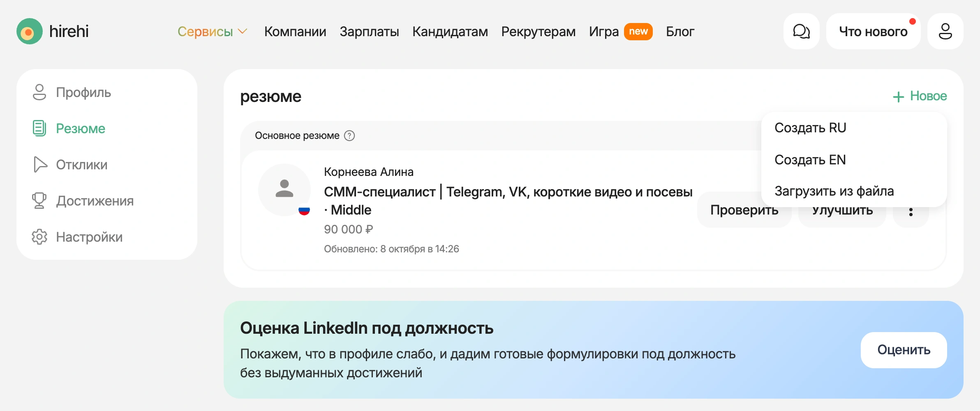Expand the Сервисы dropdown menu
This screenshot has height=411, width=980.
click(213, 32)
